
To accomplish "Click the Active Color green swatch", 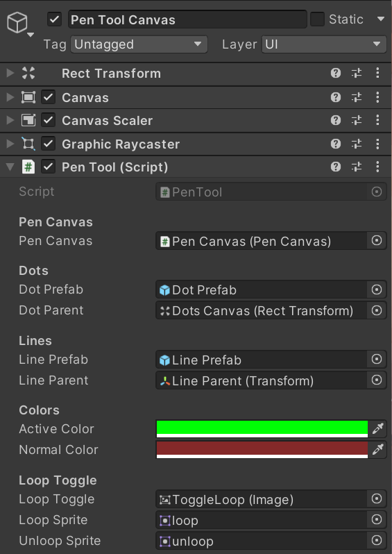I will [262, 428].
